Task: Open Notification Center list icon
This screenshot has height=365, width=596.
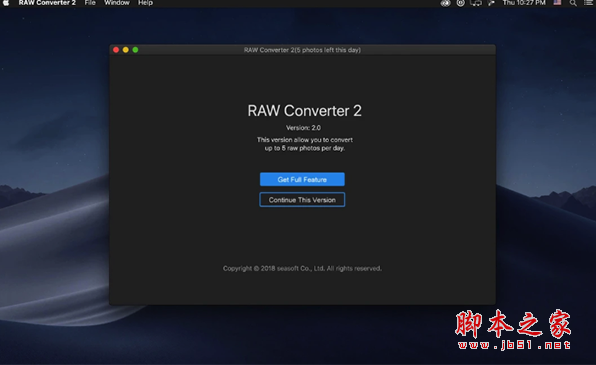Action: click(x=588, y=3)
